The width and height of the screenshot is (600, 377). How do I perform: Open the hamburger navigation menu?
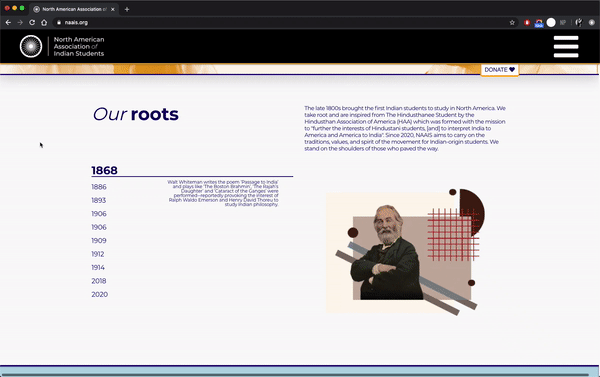566,46
